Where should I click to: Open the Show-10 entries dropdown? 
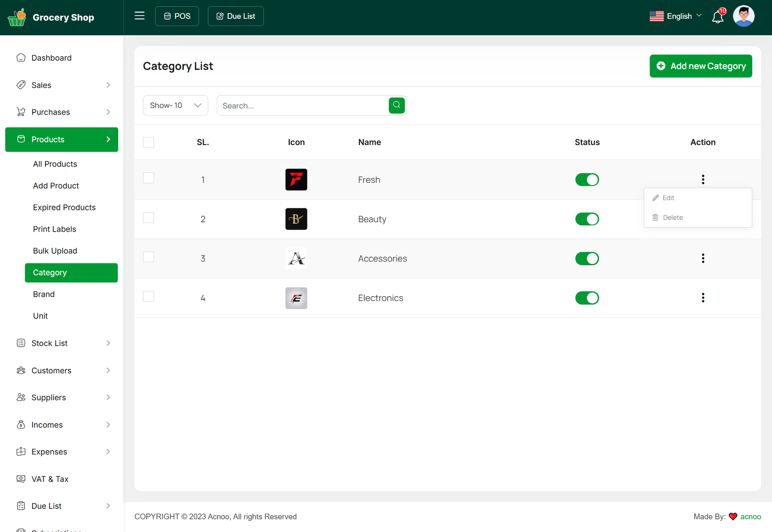(x=176, y=106)
